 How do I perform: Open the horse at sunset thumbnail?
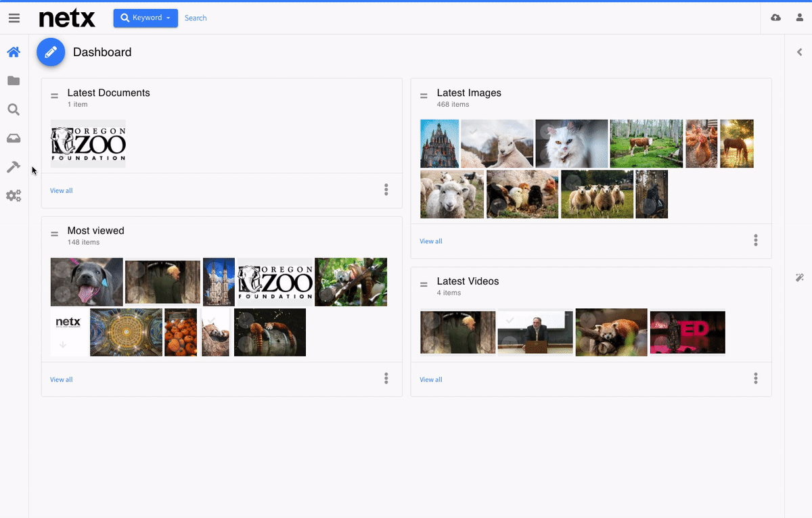click(x=737, y=143)
